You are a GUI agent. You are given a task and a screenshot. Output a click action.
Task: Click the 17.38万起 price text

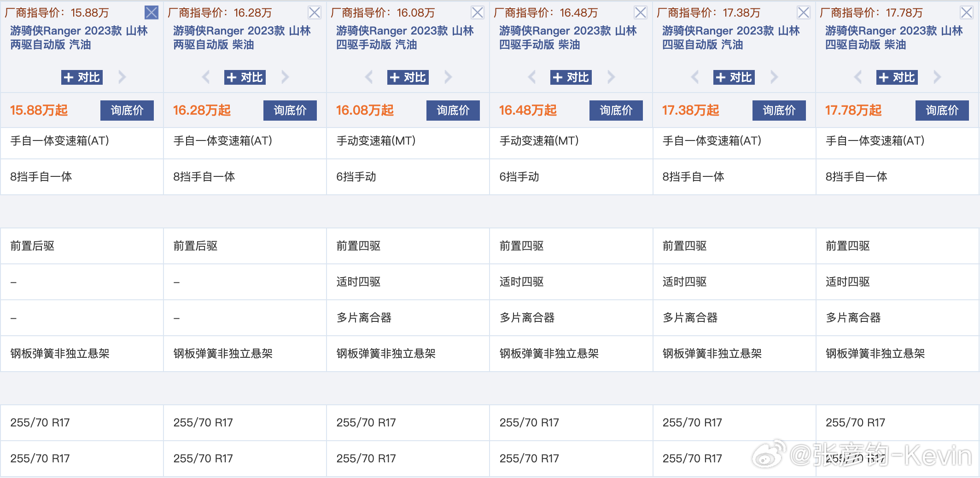pos(691,111)
